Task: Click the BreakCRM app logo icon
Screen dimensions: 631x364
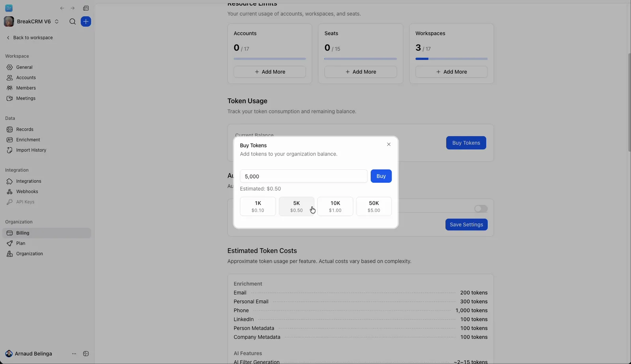Action: pos(9,8)
